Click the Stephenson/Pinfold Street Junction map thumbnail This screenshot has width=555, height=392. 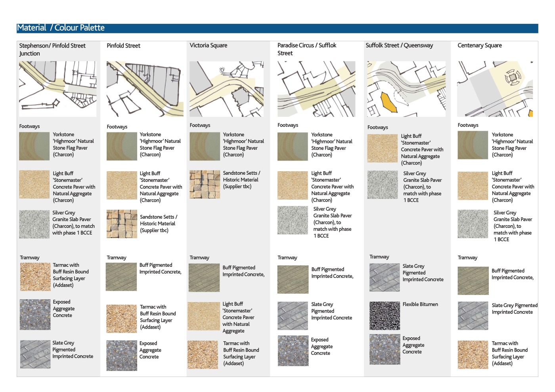[57, 89]
